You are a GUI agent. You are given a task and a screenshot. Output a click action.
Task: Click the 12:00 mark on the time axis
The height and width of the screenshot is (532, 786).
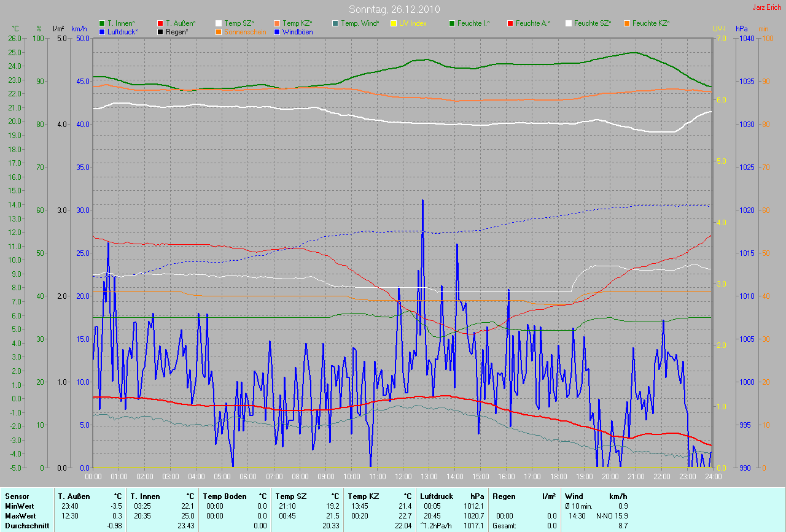point(403,476)
